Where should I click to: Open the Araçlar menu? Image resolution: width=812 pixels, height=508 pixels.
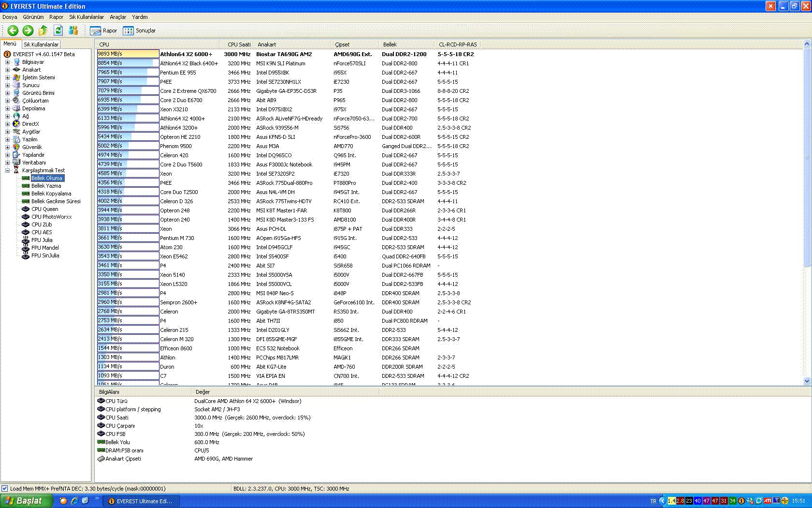click(x=118, y=17)
